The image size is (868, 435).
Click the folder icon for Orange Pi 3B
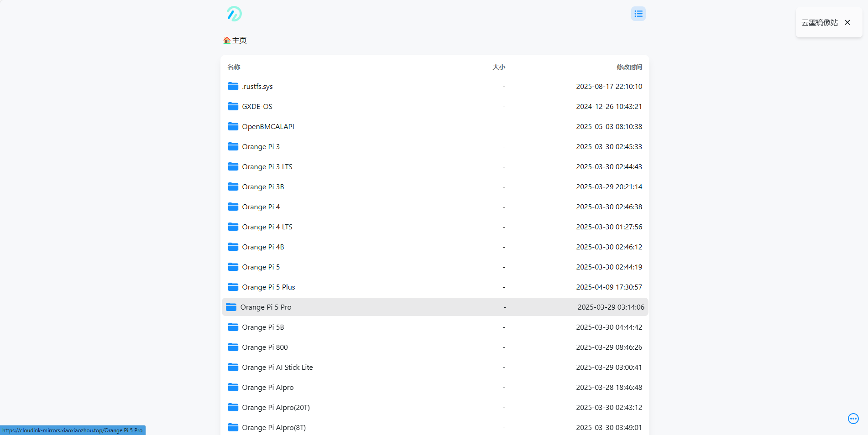[x=233, y=186]
